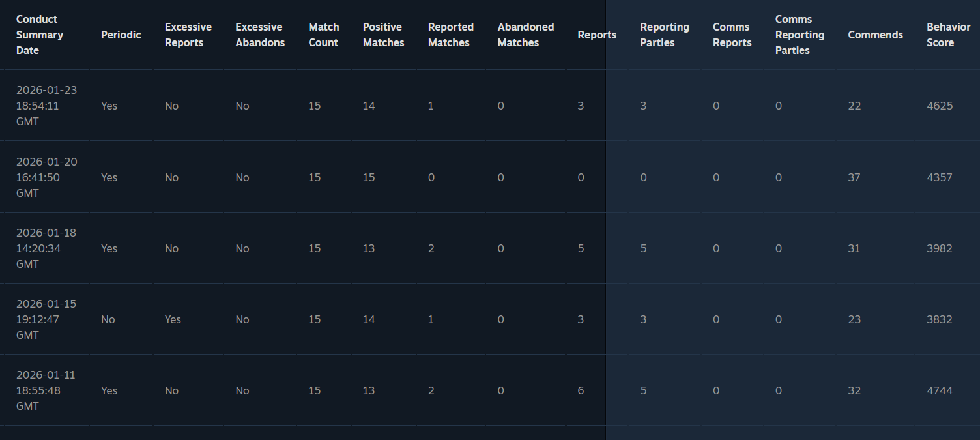Click Comms Reports 0 in the 2026-01-23 row
The height and width of the screenshot is (440, 980).
716,106
